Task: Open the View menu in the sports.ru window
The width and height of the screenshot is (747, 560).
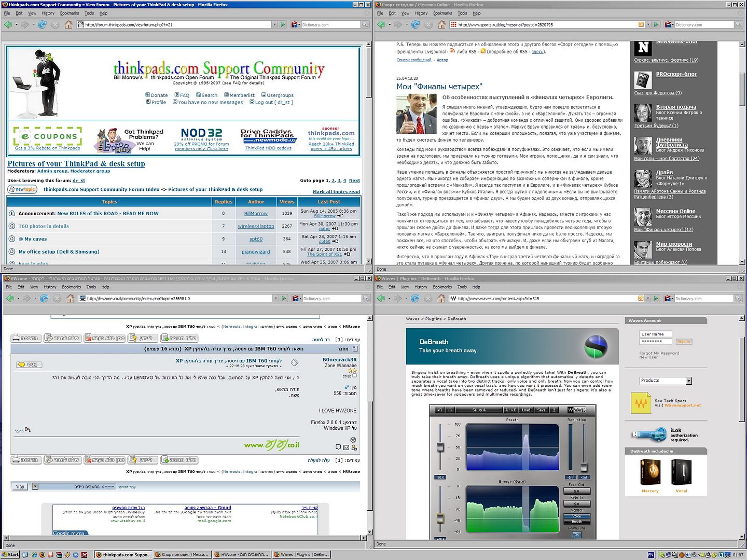Action: pyautogui.click(x=405, y=13)
